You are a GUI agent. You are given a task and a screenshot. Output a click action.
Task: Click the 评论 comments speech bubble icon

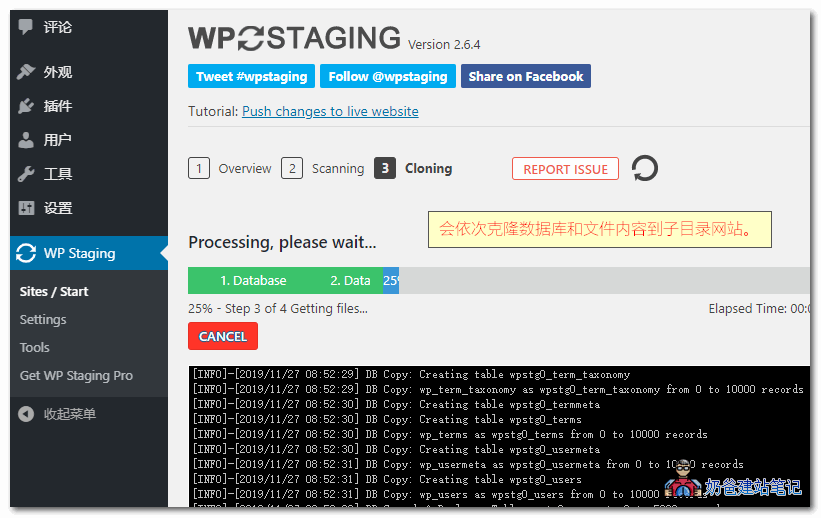pyautogui.click(x=25, y=26)
